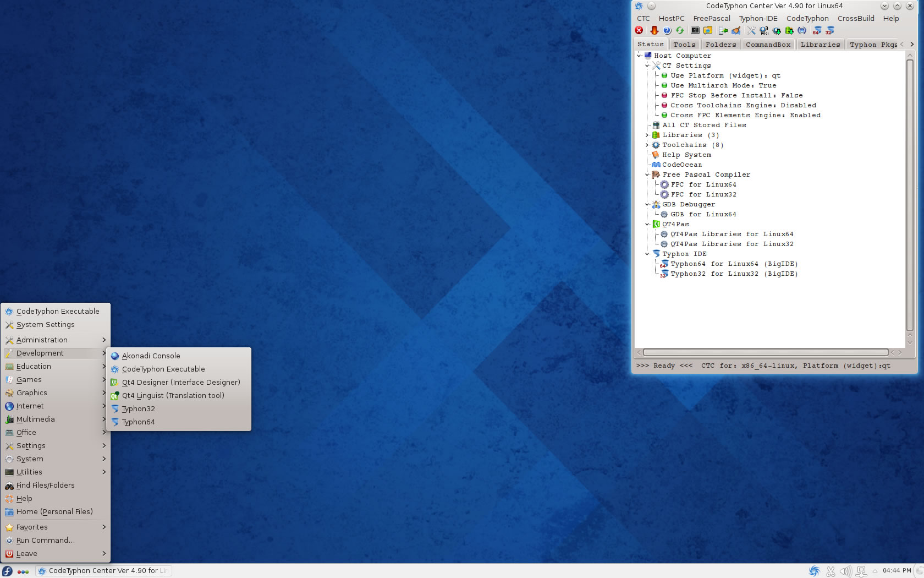Collapse the Typhon IDE tree node
This screenshot has width=924, height=578.
click(x=647, y=254)
